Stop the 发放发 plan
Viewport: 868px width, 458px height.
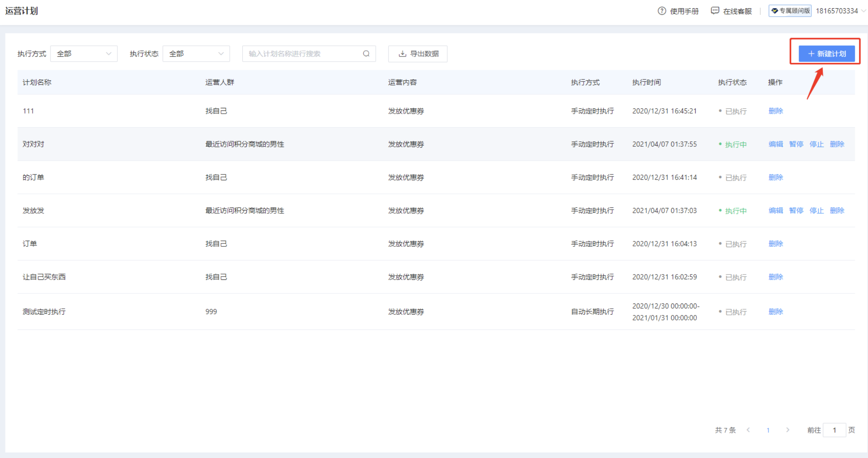tap(816, 211)
